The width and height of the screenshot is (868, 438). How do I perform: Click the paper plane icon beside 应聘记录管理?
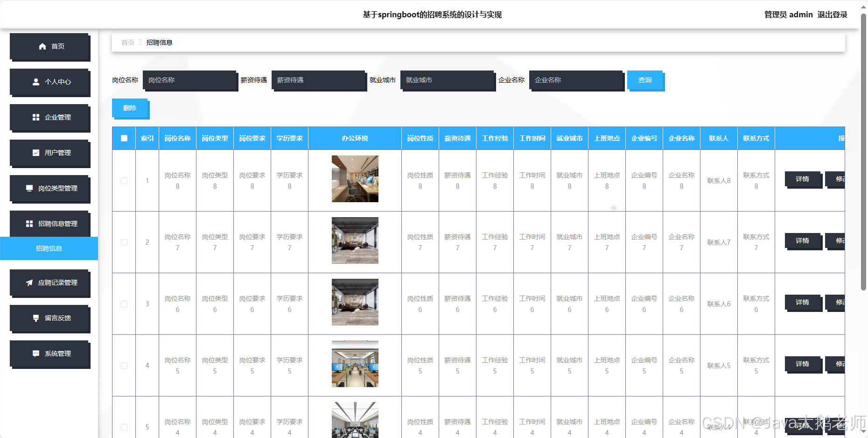pos(29,283)
